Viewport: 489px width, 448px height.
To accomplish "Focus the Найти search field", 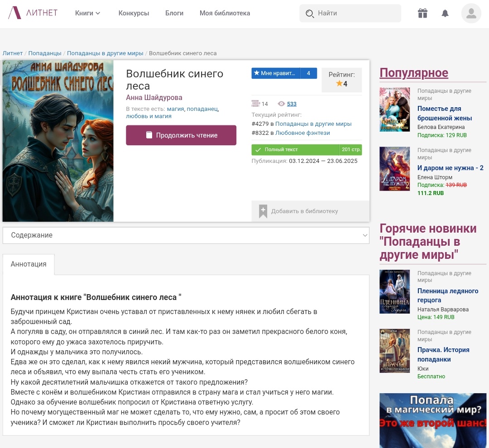I will point(350,13).
